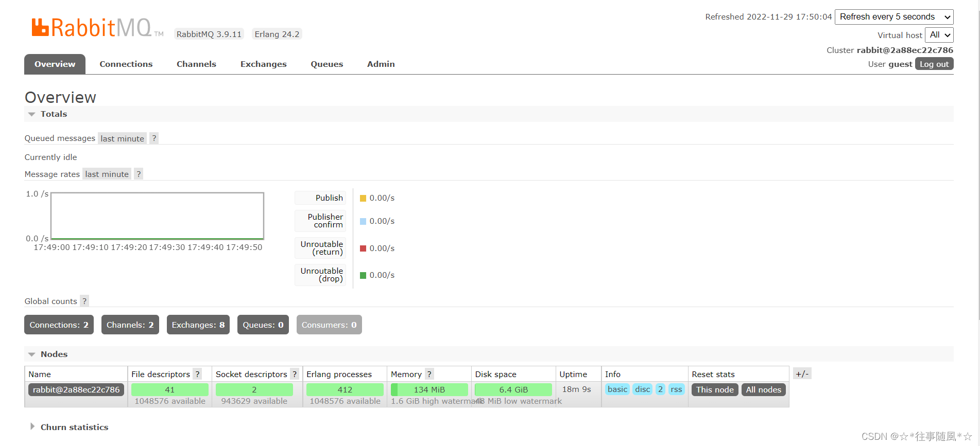Switch to the Exchanges tab
Viewport: 980px width, 446px height.
(264, 64)
